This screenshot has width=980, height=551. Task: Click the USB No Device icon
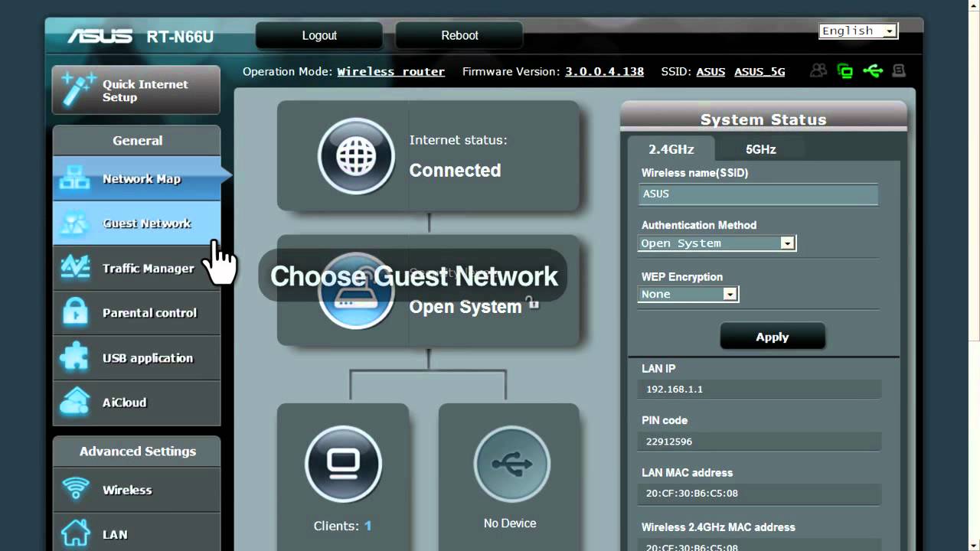[x=511, y=464]
